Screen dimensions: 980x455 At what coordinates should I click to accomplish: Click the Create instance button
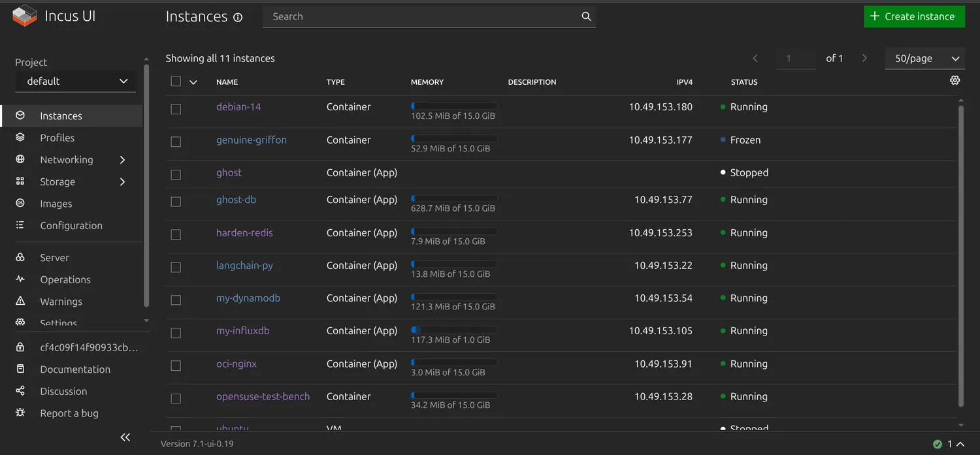914,16
